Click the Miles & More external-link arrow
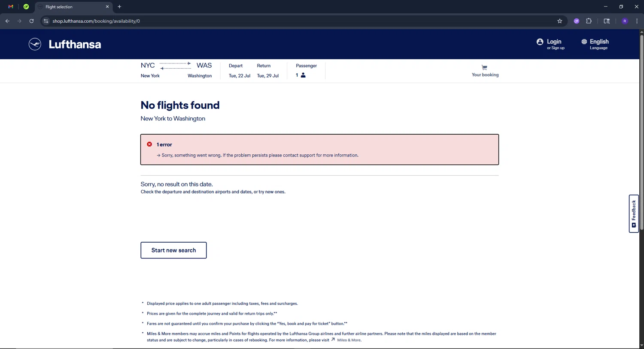Viewport: 644px width, 349px height. click(x=333, y=340)
